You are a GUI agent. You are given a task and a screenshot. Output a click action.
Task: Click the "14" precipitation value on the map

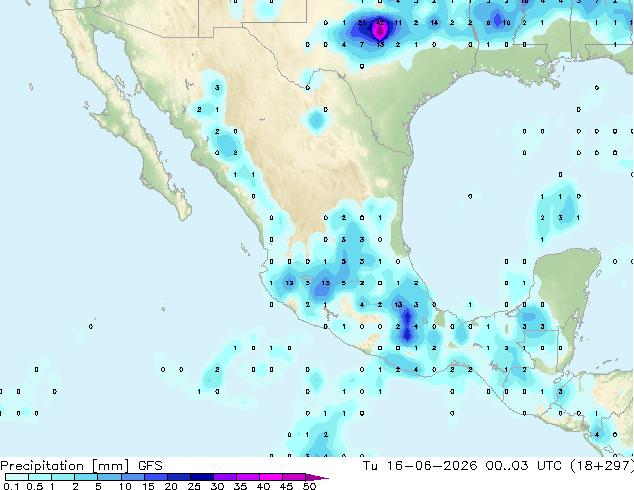434,23
